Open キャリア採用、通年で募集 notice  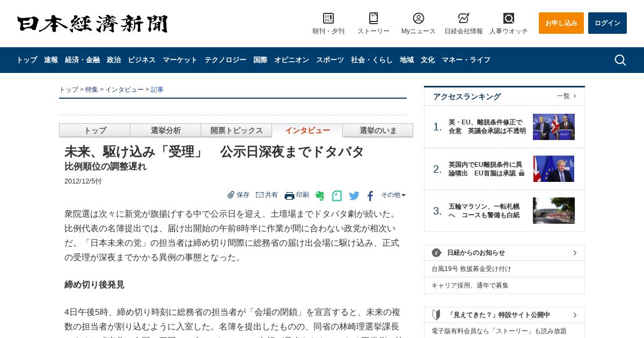click(x=470, y=285)
